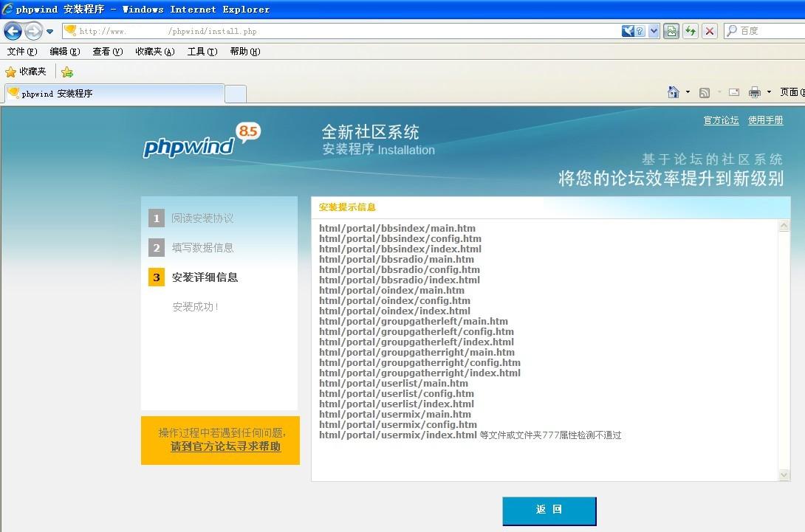Open the 帮助(H) menu
The width and height of the screenshot is (805, 532).
point(245,52)
